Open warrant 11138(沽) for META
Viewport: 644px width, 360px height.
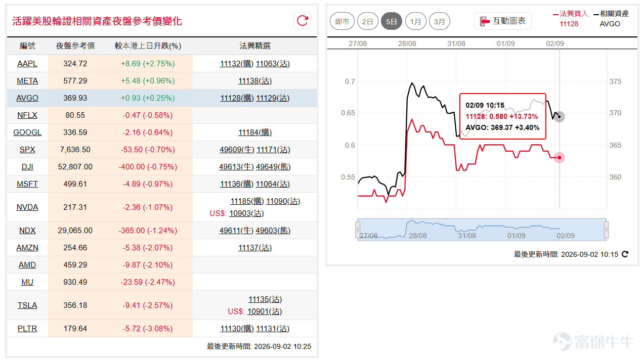[x=255, y=81]
